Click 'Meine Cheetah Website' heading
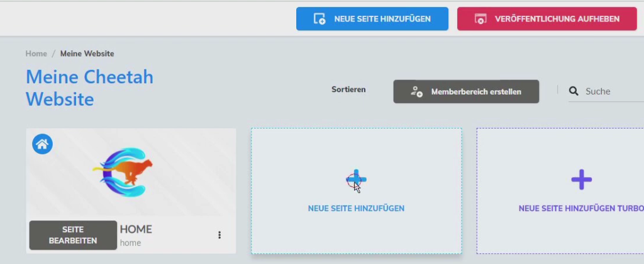Screen dimensions: 644x264 tap(89, 88)
